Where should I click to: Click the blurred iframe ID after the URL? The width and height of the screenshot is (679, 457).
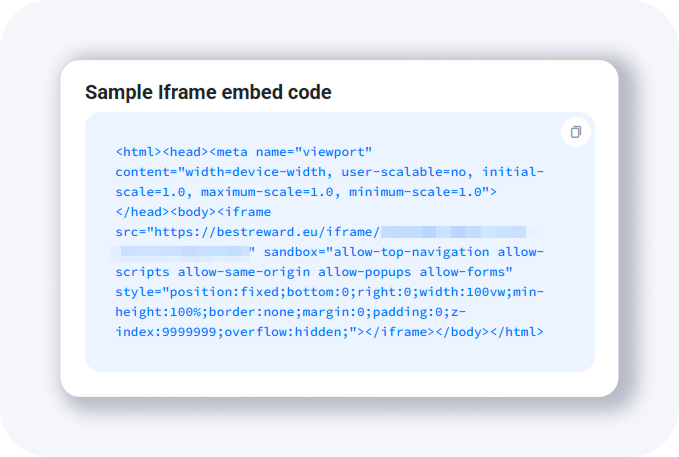[x=452, y=231]
